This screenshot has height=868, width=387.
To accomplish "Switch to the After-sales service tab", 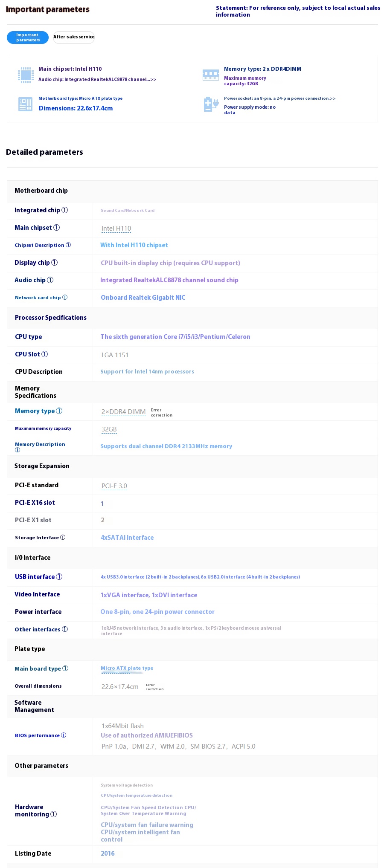I will (74, 37).
